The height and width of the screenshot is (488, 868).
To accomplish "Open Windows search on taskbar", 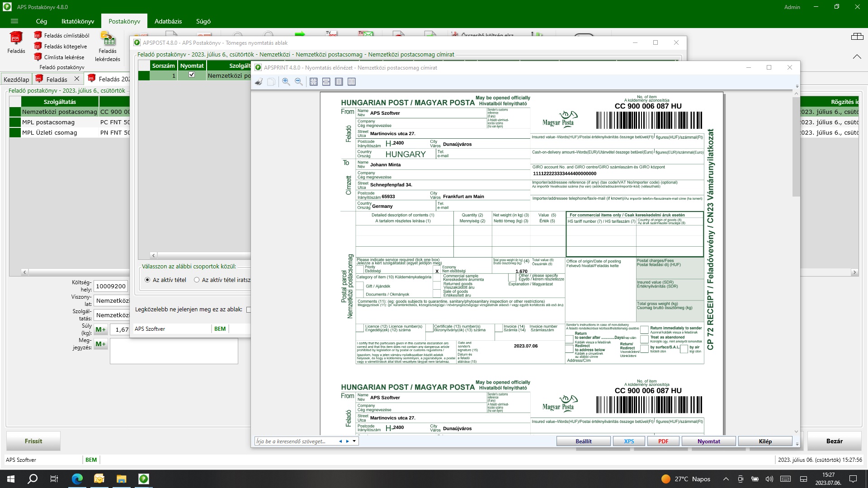I will tap(33, 479).
